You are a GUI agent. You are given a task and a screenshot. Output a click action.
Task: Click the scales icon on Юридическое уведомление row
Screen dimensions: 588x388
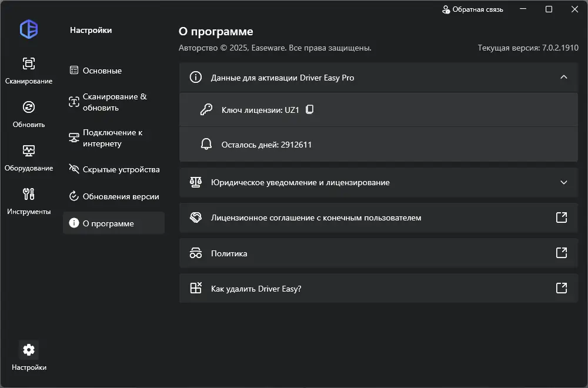point(195,183)
